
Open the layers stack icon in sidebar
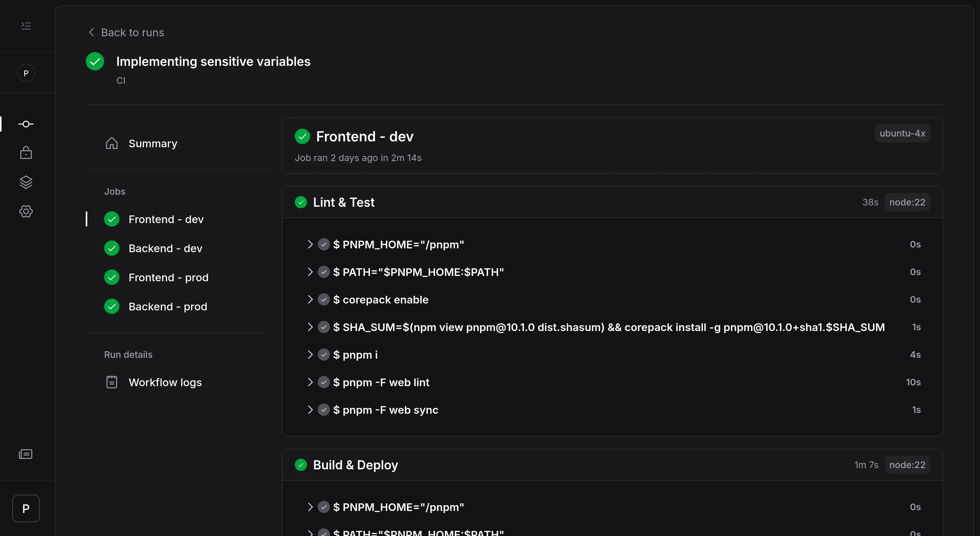coord(26,182)
